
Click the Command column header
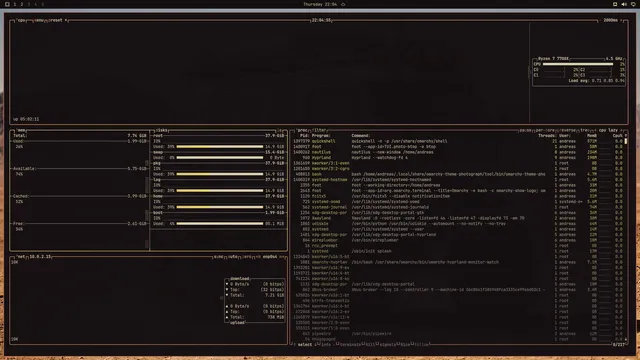(360, 136)
